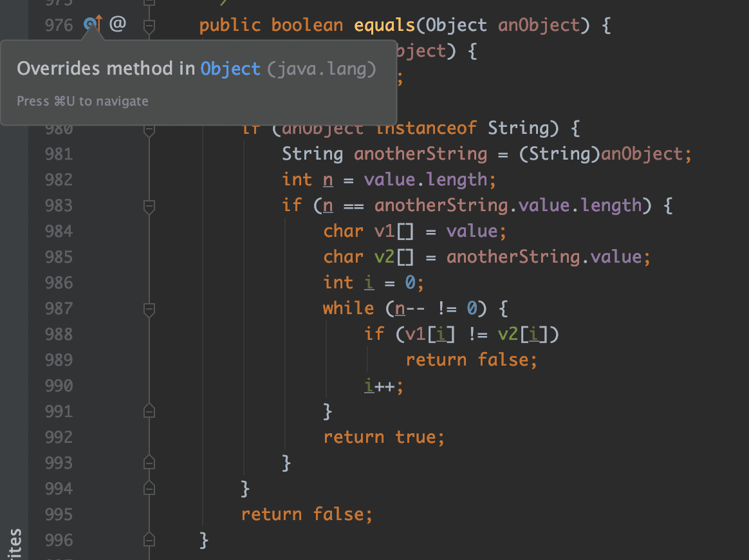The image size is (749, 560).
Task: Click 'v2[i]' in the comparison on line 988
Action: [x=522, y=334]
